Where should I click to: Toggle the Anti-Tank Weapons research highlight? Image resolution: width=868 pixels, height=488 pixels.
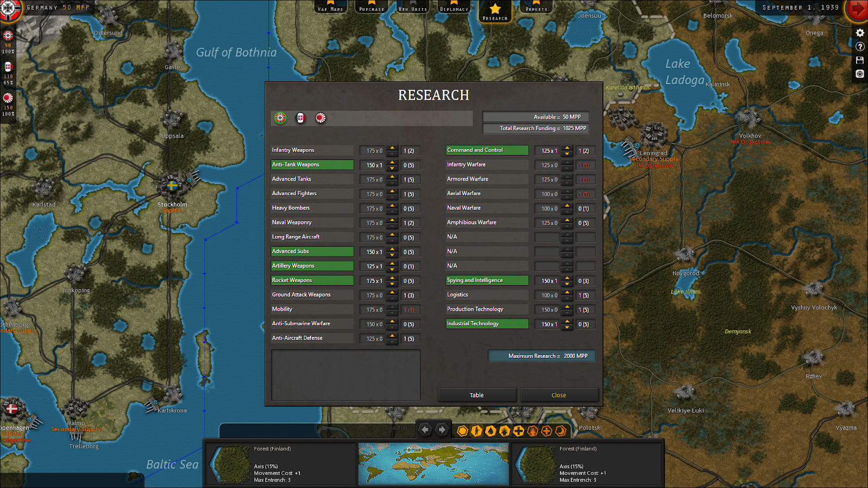click(312, 164)
